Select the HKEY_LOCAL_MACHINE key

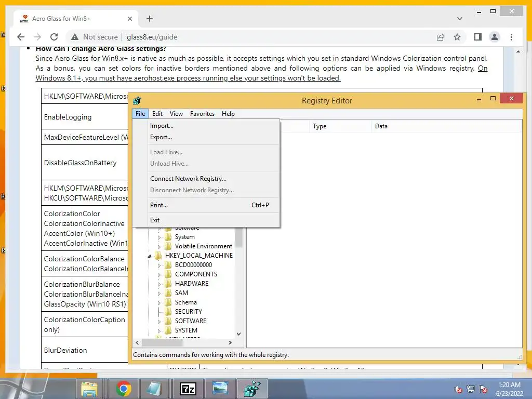click(x=198, y=256)
